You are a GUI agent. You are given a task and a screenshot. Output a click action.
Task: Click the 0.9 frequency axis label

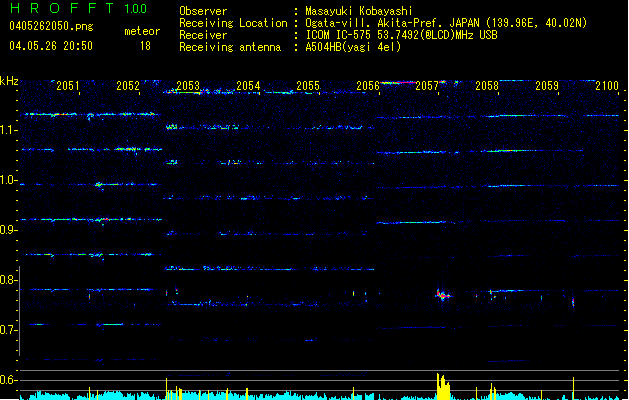[8, 230]
